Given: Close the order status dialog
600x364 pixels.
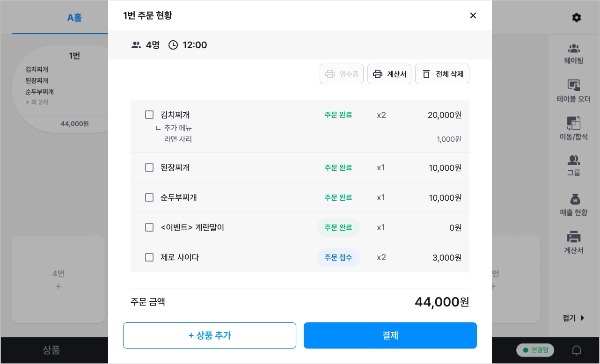Looking at the screenshot, I should [x=473, y=15].
